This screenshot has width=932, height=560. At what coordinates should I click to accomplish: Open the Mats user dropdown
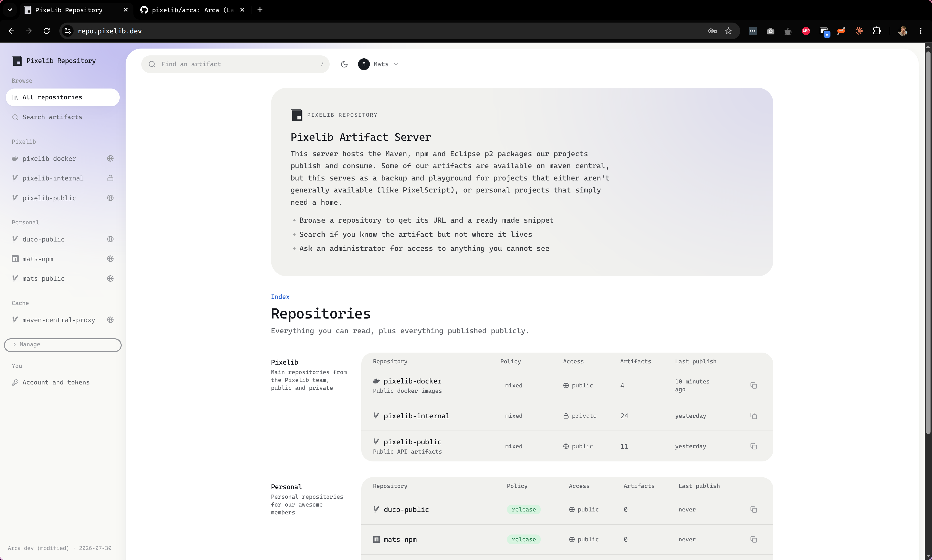coord(378,64)
